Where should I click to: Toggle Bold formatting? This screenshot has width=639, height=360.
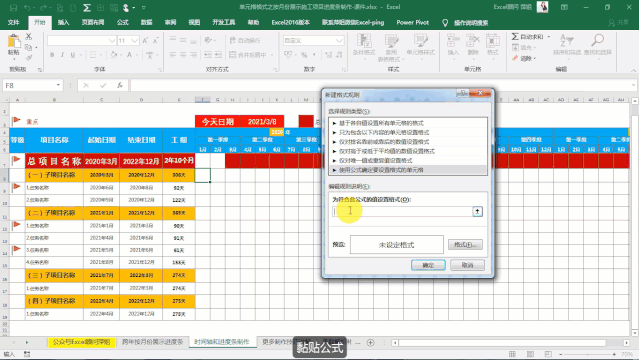click(x=52, y=55)
